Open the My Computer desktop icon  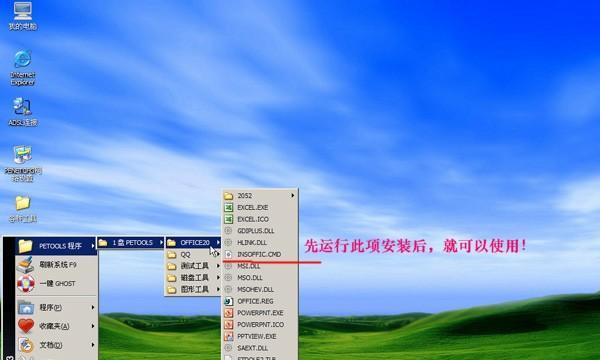coord(23,16)
